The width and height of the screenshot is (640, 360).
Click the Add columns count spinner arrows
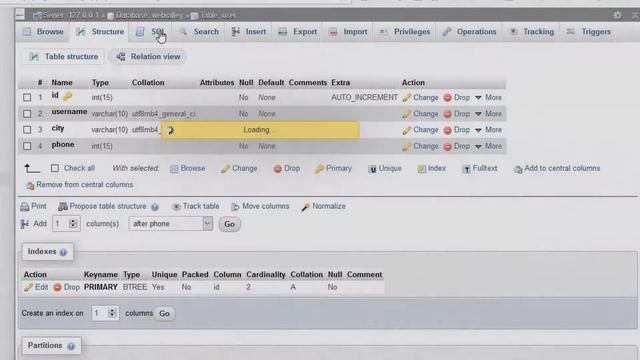pos(73,224)
